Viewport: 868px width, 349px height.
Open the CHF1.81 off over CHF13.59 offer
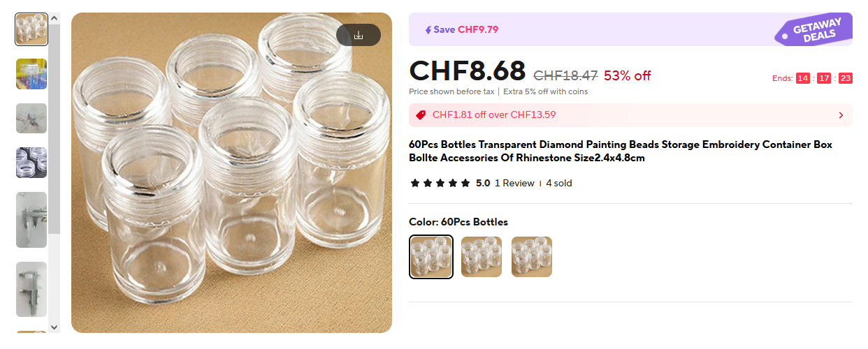[494, 115]
